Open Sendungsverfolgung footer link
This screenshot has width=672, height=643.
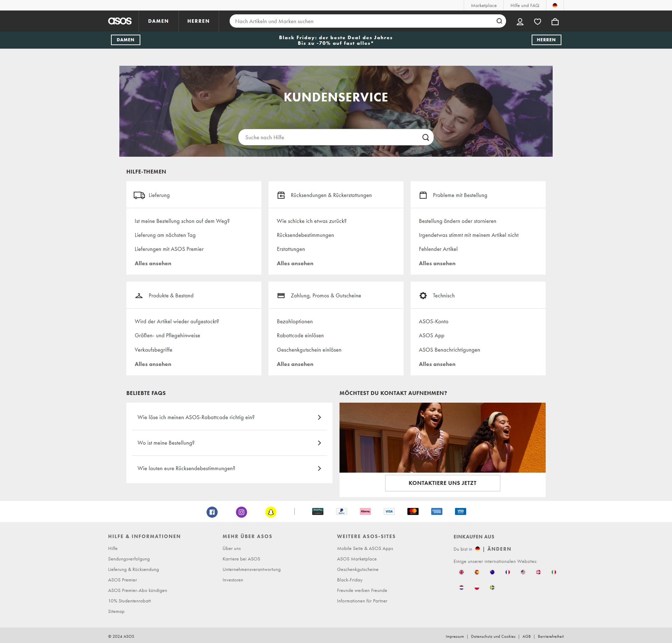tap(129, 559)
